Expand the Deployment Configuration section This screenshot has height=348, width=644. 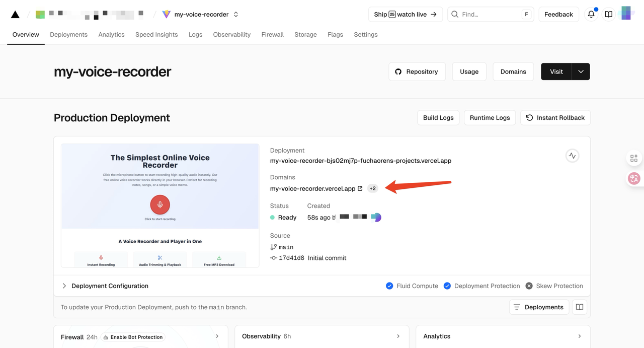64,286
